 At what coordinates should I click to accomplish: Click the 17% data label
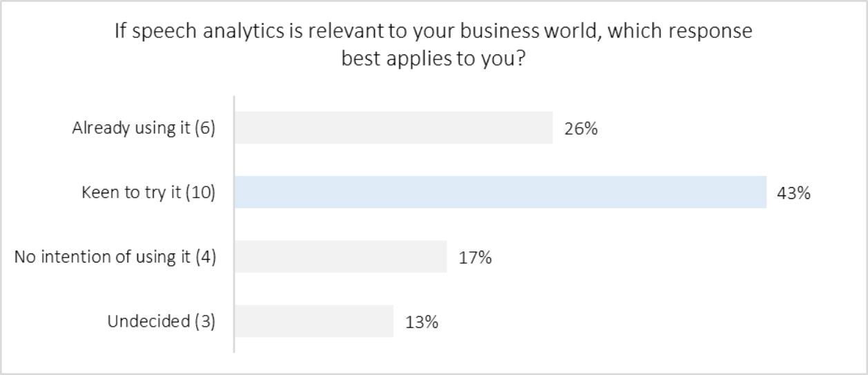click(x=475, y=258)
